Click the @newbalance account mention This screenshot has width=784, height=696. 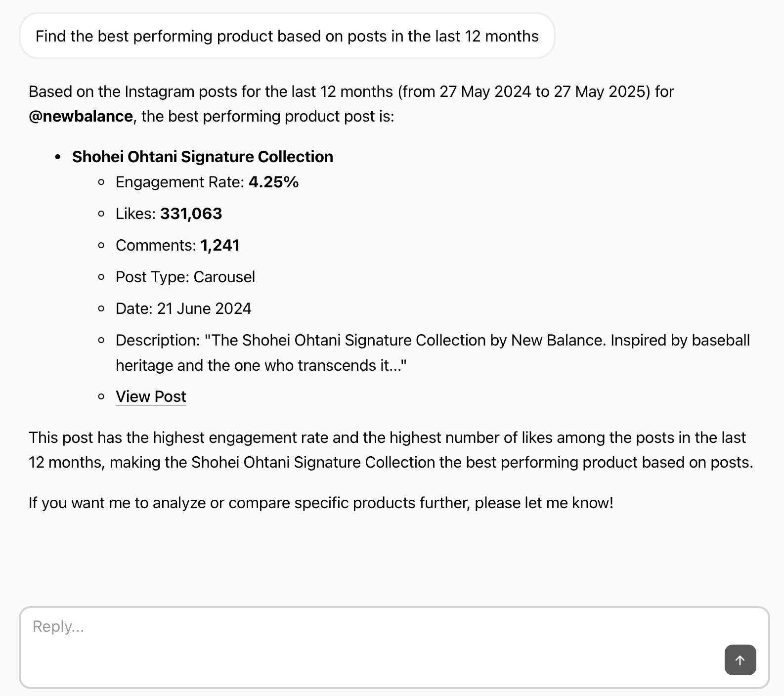coord(81,116)
